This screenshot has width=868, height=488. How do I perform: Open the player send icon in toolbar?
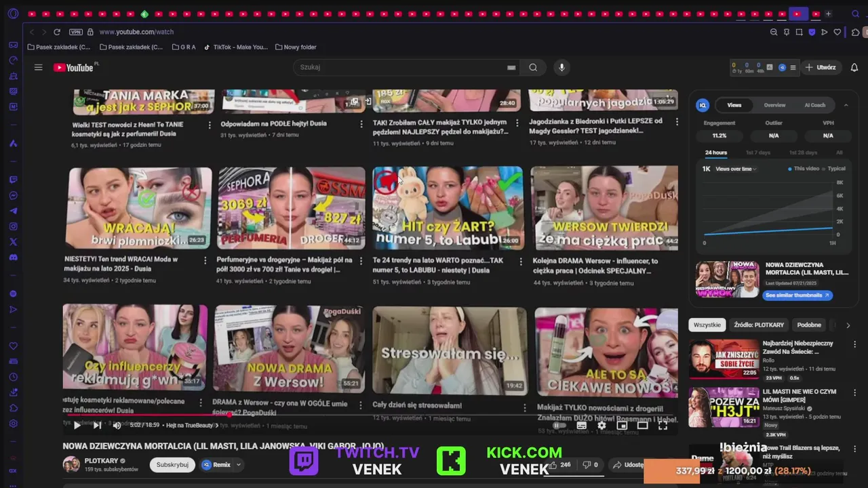[x=825, y=32]
